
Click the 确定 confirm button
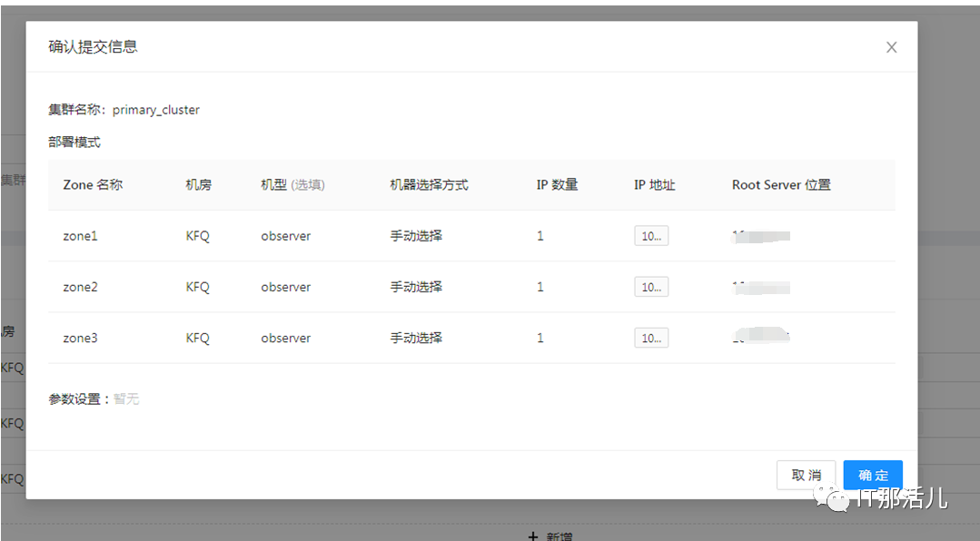coord(873,475)
